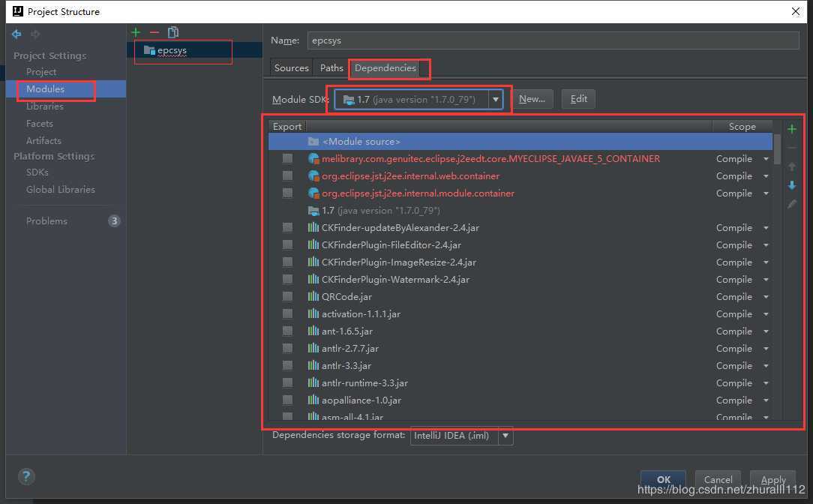Screen dimensions: 813x504
Task: Click the New... SDK button
Action: 532,99
